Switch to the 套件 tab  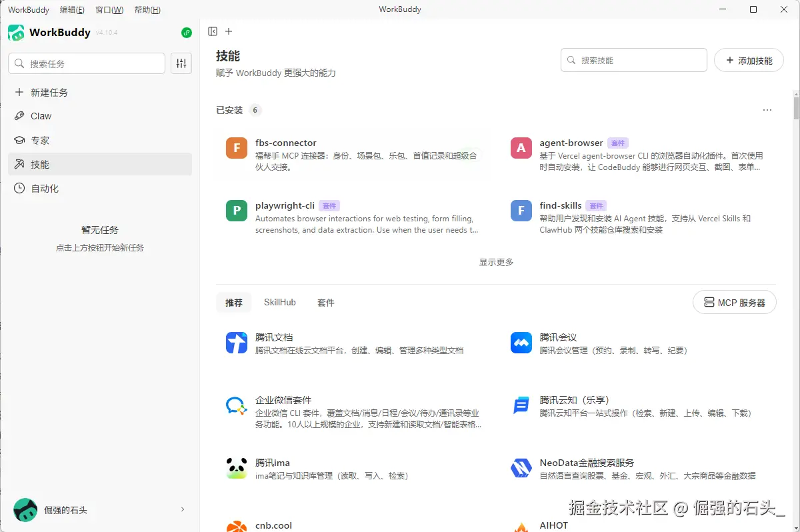click(326, 303)
